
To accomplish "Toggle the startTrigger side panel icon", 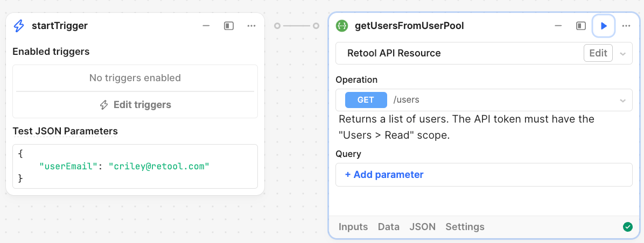I will [x=229, y=26].
